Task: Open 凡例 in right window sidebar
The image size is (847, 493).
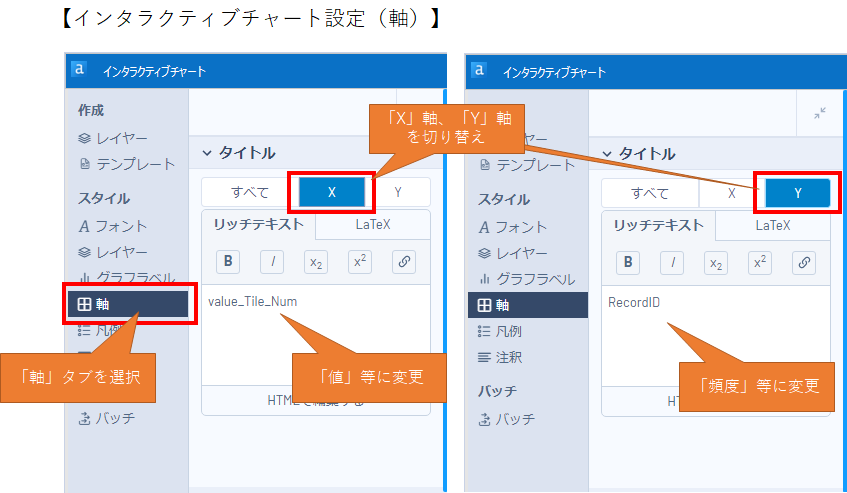Action: (x=500, y=331)
